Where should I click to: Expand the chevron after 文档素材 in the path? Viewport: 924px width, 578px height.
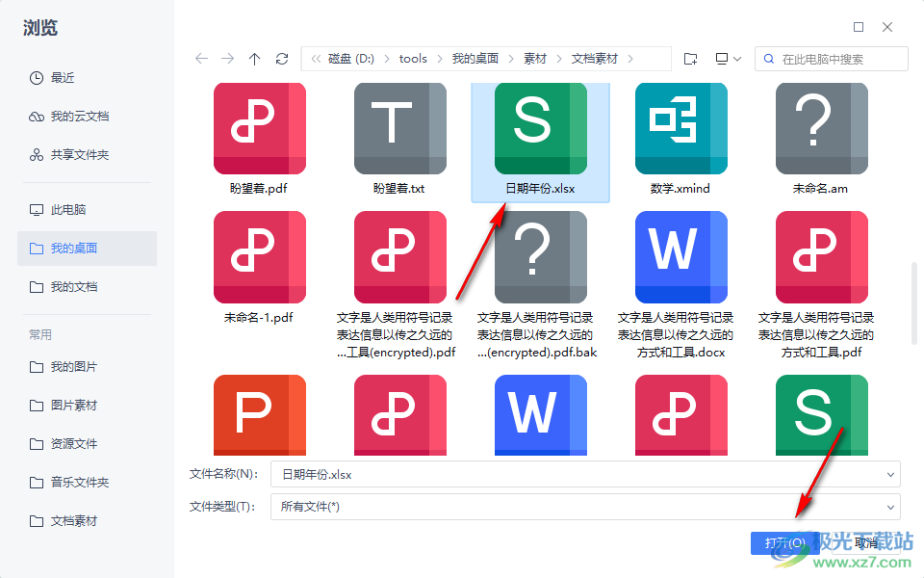click(630, 59)
